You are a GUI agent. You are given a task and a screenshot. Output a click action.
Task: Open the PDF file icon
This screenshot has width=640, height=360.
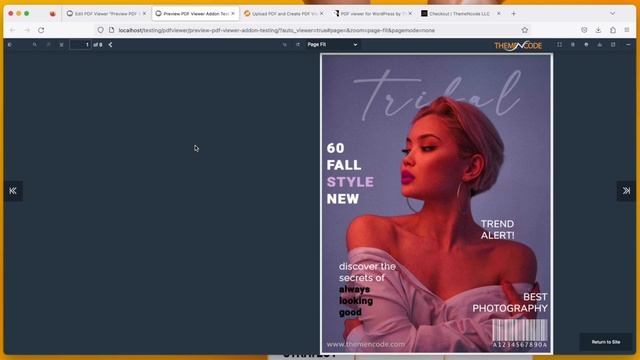pyautogui.click(x=573, y=44)
